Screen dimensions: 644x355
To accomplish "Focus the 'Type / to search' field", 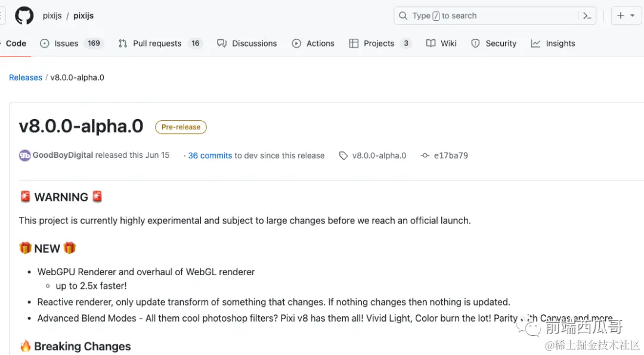I will (x=495, y=15).
